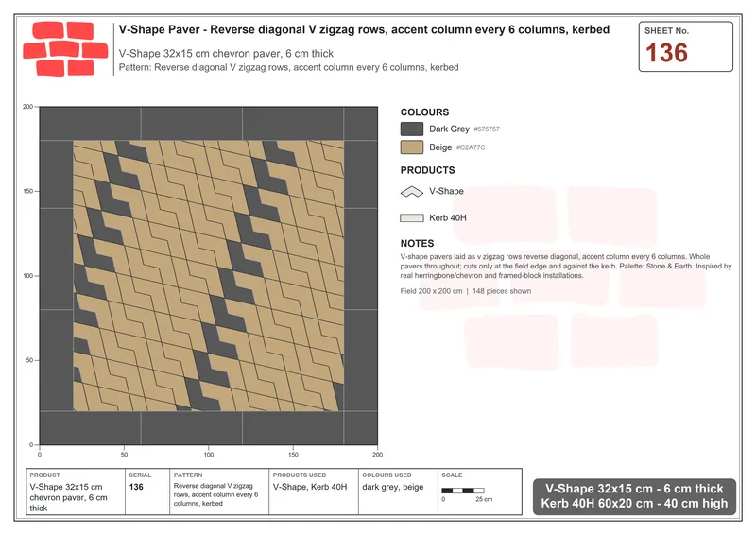Click the pattern description table cell
Image resolution: width=756 pixels, height=535 pixels.
(x=216, y=494)
